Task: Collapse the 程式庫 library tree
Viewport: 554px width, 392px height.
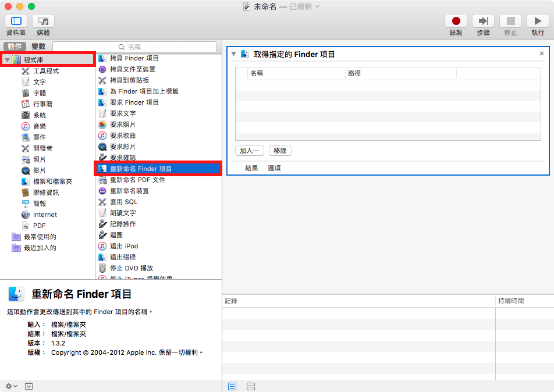Action: point(7,60)
